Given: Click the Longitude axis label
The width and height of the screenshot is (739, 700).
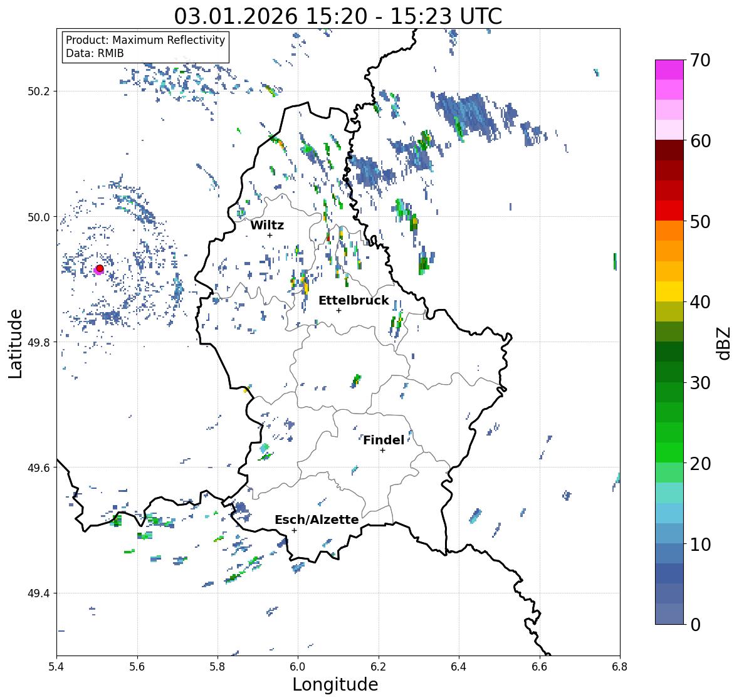Looking at the screenshot, I should point(335,684).
